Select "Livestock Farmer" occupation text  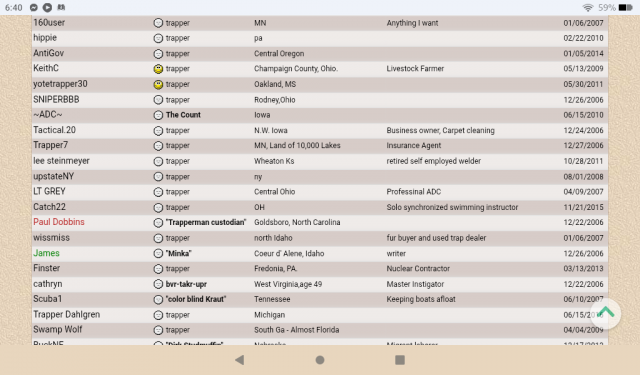click(x=415, y=69)
